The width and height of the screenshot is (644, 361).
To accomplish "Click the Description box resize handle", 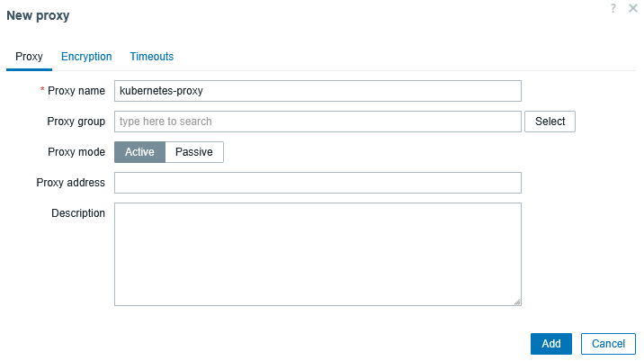I will (517, 302).
